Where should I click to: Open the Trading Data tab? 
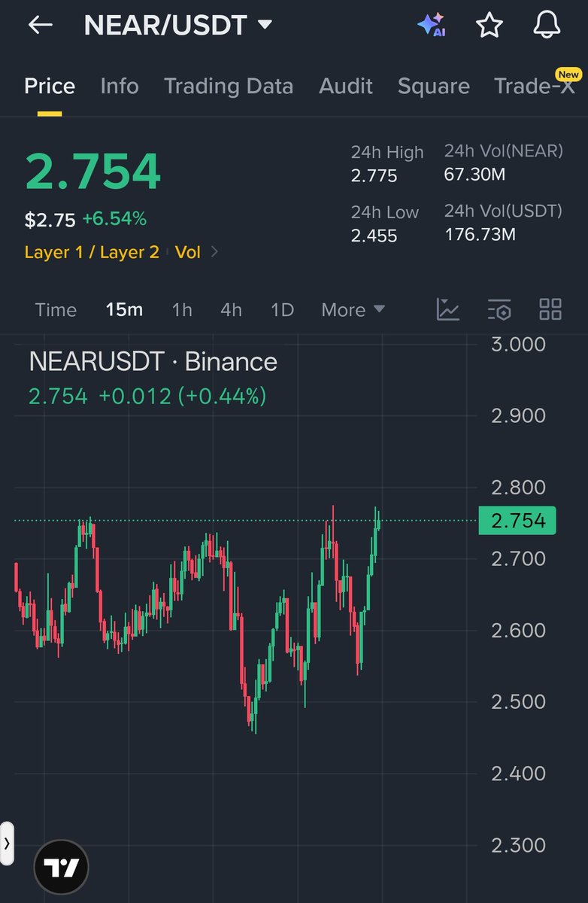tap(229, 86)
